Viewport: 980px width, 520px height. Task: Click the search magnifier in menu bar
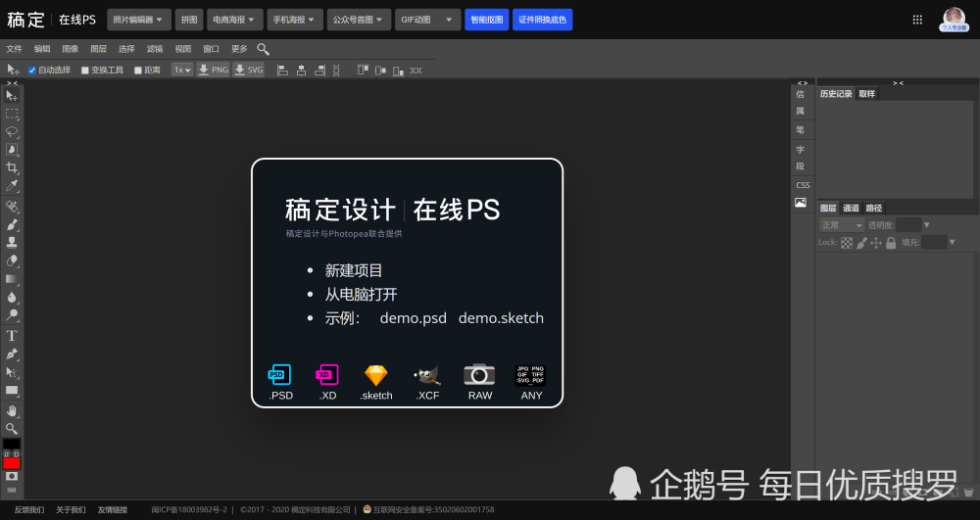tap(263, 49)
